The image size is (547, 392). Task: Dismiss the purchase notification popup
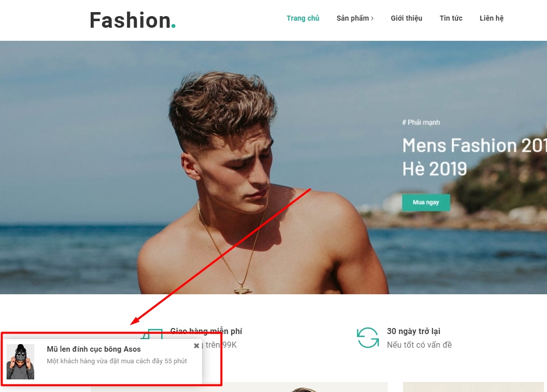click(x=196, y=346)
